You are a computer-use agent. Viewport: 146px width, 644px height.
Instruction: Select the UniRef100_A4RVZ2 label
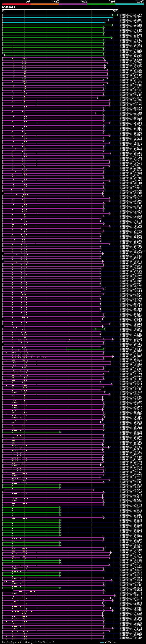click(131, 50)
